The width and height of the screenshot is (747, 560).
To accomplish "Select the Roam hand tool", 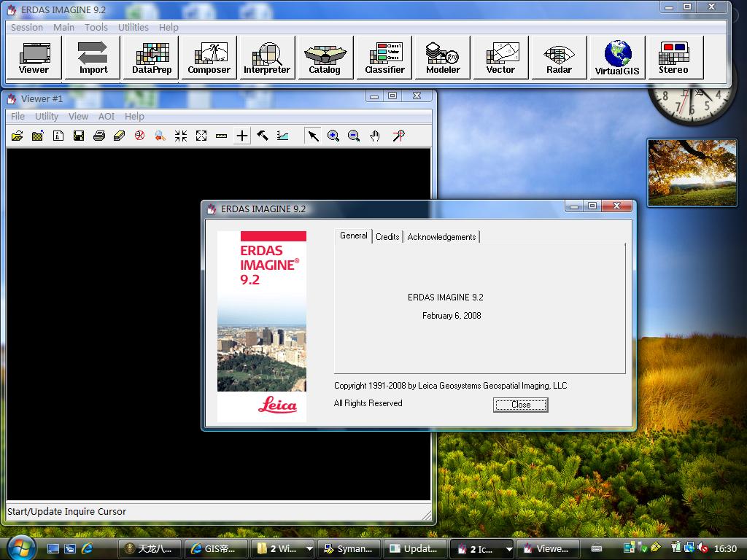I will point(375,136).
